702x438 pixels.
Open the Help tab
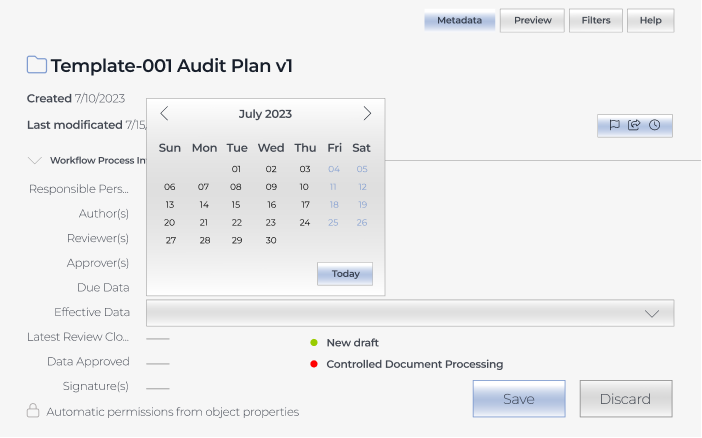point(650,21)
